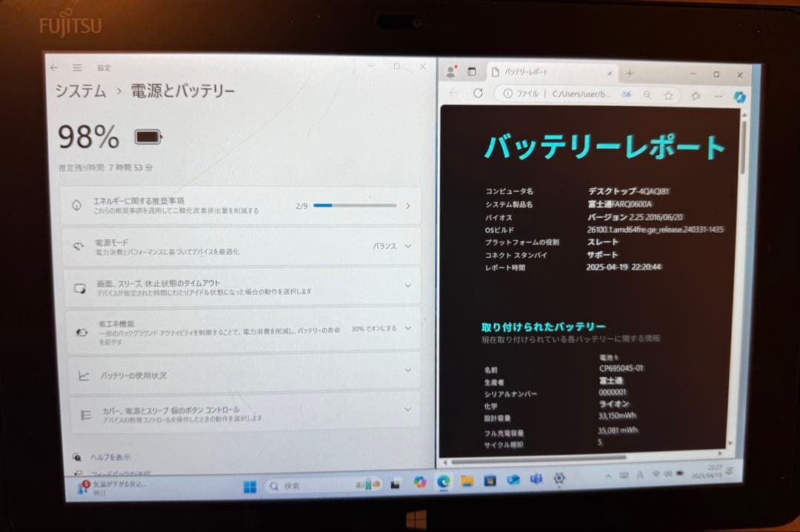The image size is (800, 532).
Task: Open the Edge profile icon
Action: [452, 72]
